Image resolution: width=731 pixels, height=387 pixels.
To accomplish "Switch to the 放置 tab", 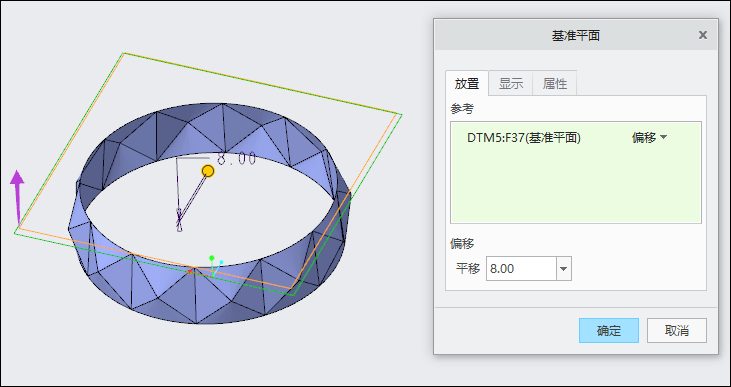I will click(467, 84).
